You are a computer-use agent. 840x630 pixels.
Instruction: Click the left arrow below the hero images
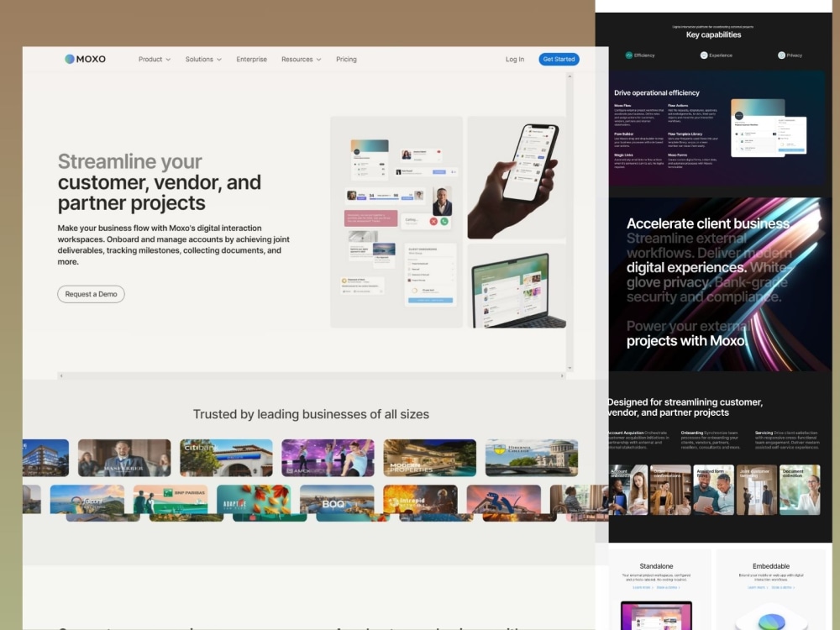pyautogui.click(x=60, y=375)
